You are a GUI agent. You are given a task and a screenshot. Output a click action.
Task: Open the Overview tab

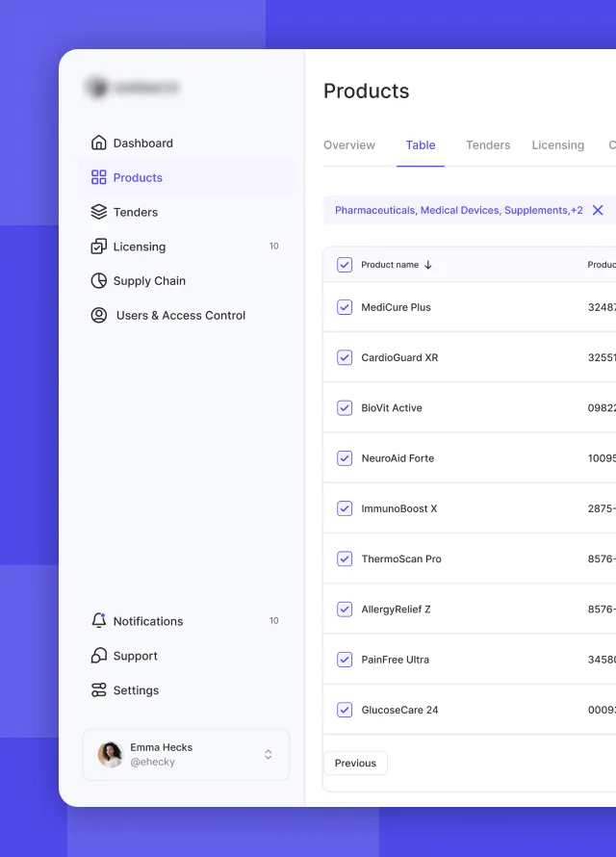(x=349, y=144)
